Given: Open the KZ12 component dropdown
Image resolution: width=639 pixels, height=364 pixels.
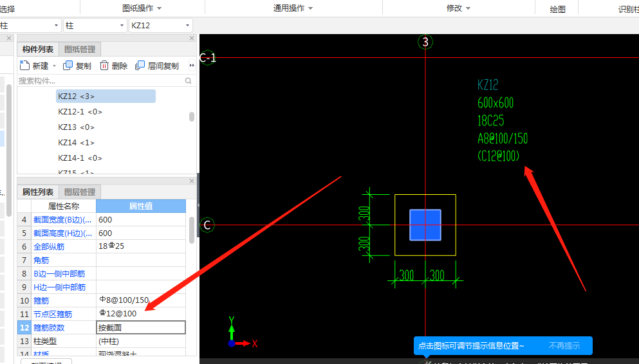Looking at the screenshot, I should click(187, 26).
